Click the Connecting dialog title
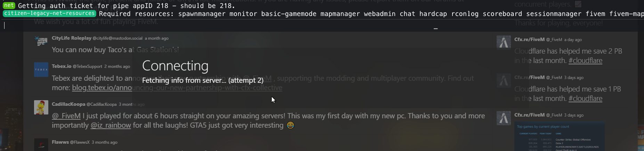The height and width of the screenshot is (151, 644). pos(175,65)
